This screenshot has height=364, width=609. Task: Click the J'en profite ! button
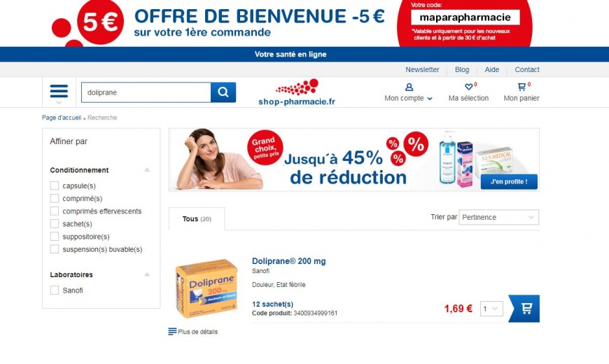click(x=509, y=181)
